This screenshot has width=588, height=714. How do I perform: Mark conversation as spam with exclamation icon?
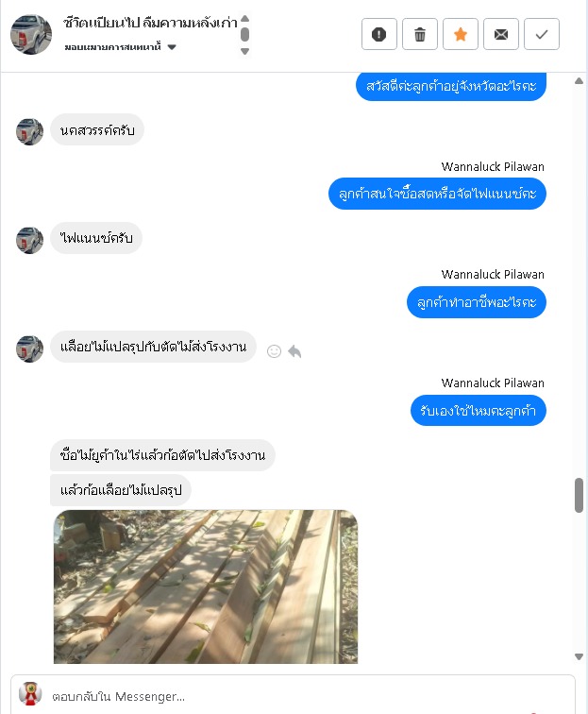click(379, 34)
